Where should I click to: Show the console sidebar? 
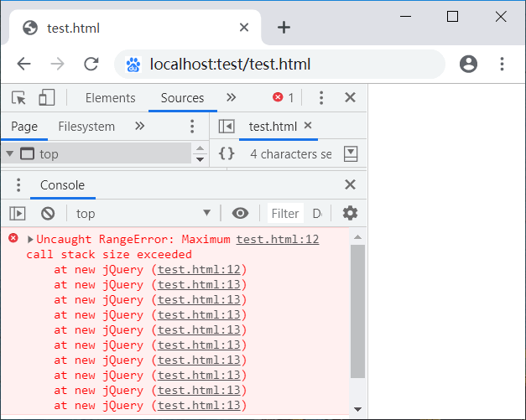tap(17, 213)
